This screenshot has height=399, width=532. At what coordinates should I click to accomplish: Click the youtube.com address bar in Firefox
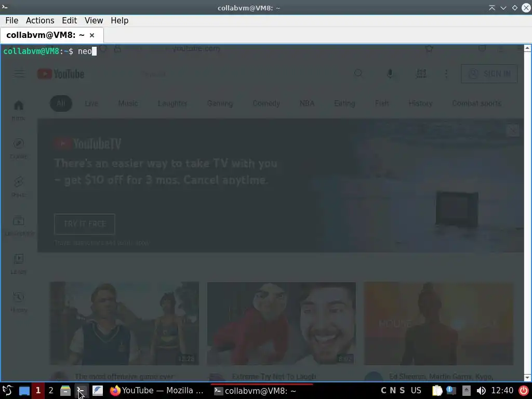point(197,49)
